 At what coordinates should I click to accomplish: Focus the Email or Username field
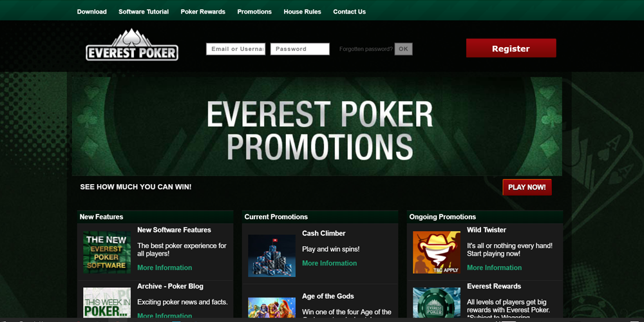click(x=236, y=49)
